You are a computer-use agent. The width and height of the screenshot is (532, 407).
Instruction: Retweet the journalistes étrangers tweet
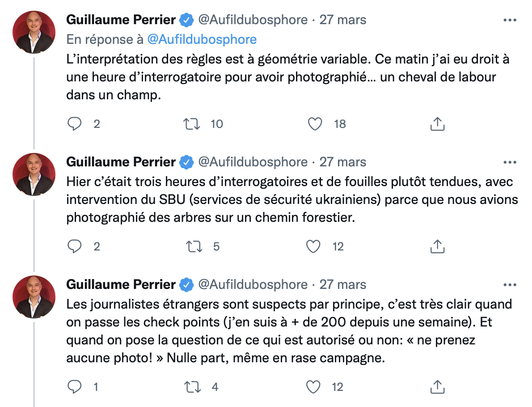coord(192,387)
